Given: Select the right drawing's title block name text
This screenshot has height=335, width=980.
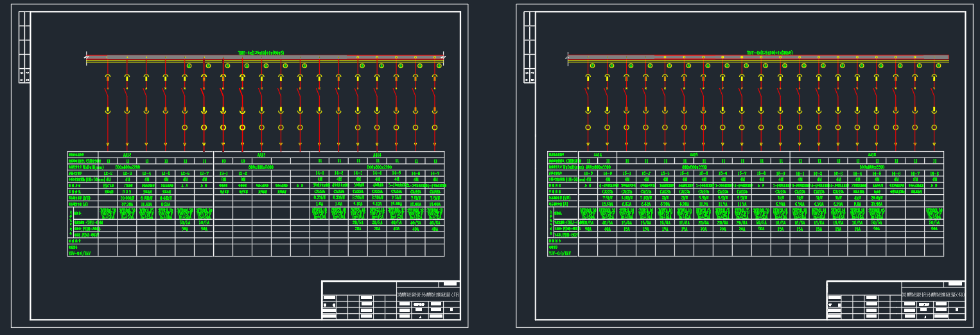Looking at the screenshot, I should 933,294.
